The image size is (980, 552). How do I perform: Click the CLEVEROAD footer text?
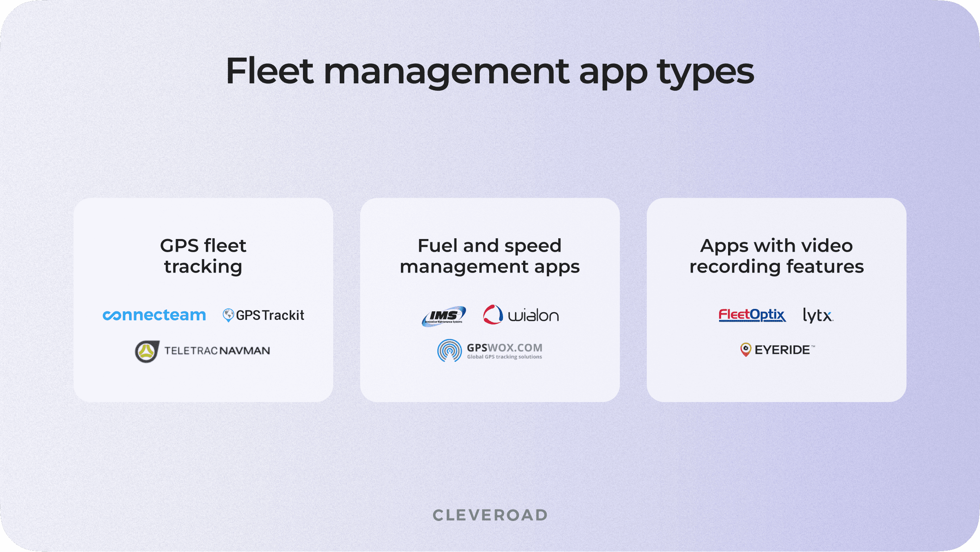tap(490, 515)
